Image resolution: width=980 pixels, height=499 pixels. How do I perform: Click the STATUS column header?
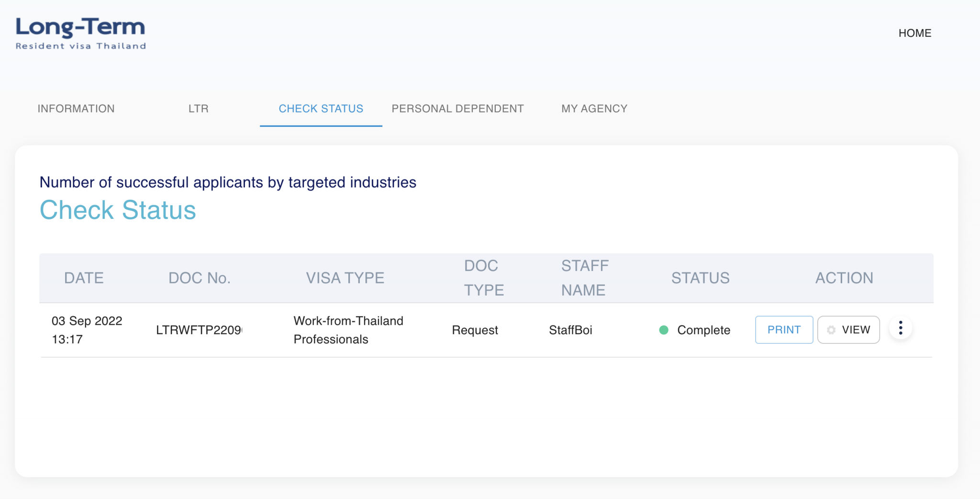point(700,278)
